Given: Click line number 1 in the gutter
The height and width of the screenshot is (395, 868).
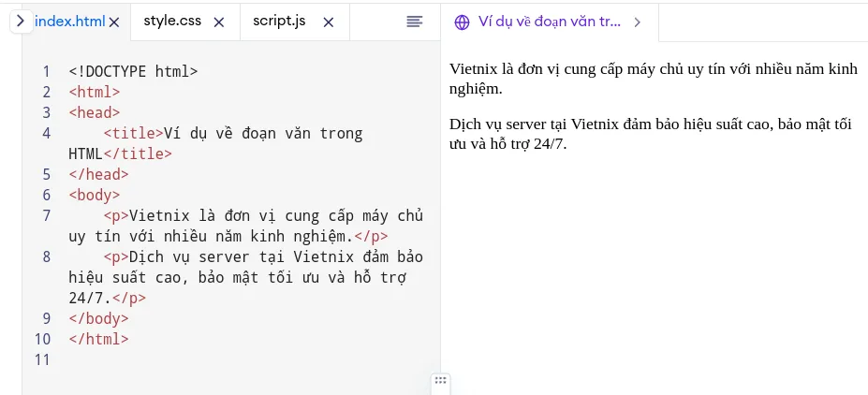Looking at the screenshot, I should (x=47, y=72).
